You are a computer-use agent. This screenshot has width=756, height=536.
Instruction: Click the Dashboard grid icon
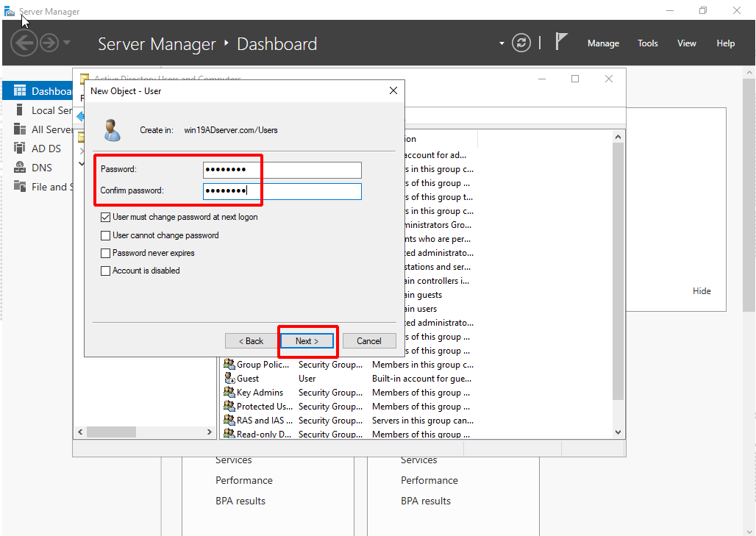click(20, 90)
